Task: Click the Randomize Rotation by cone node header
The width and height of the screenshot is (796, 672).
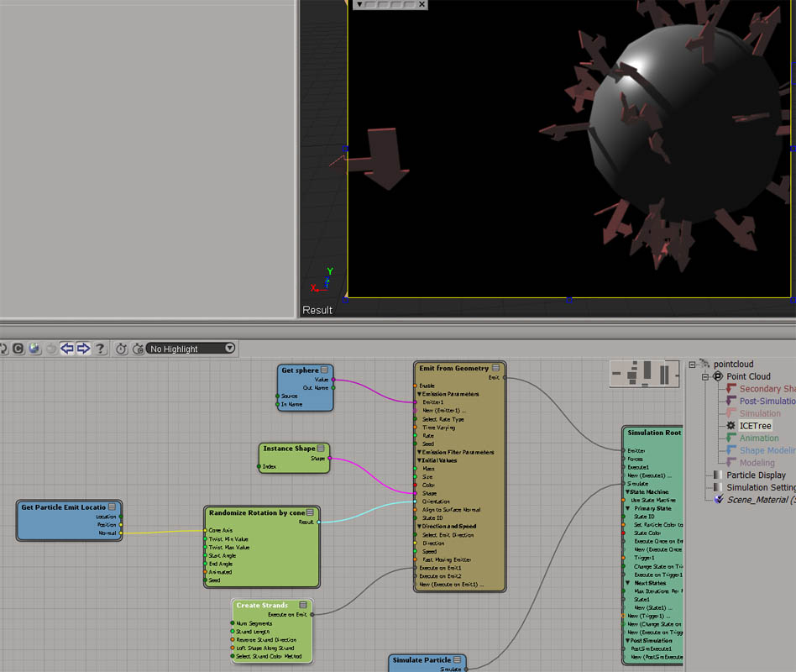Action: [257, 512]
